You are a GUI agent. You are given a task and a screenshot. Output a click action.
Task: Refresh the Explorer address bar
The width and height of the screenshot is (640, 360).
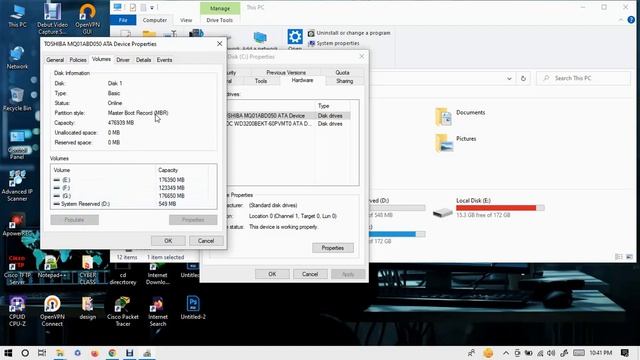point(523,78)
